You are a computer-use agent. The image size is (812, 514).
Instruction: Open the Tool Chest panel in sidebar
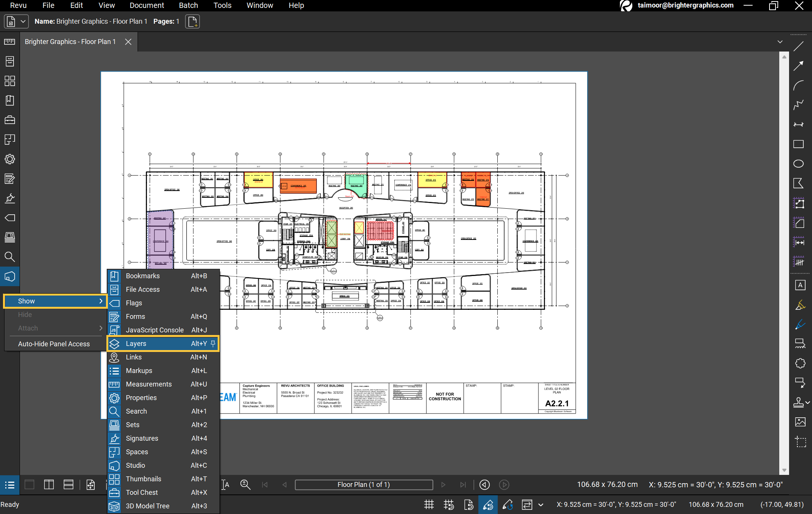(x=10, y=120)
